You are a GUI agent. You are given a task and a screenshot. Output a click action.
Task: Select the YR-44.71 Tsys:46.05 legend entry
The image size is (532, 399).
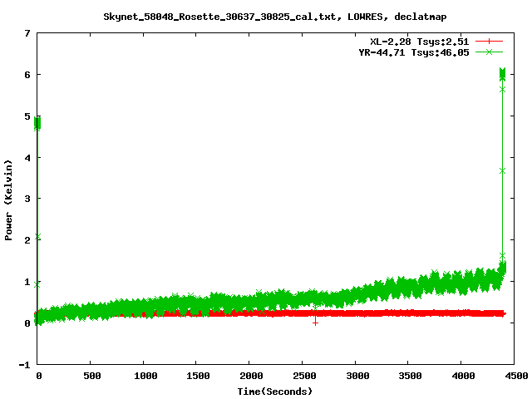coord(414,52)
